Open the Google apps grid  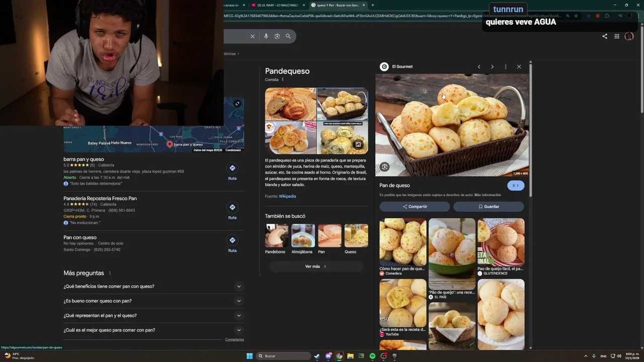(617, 36)
